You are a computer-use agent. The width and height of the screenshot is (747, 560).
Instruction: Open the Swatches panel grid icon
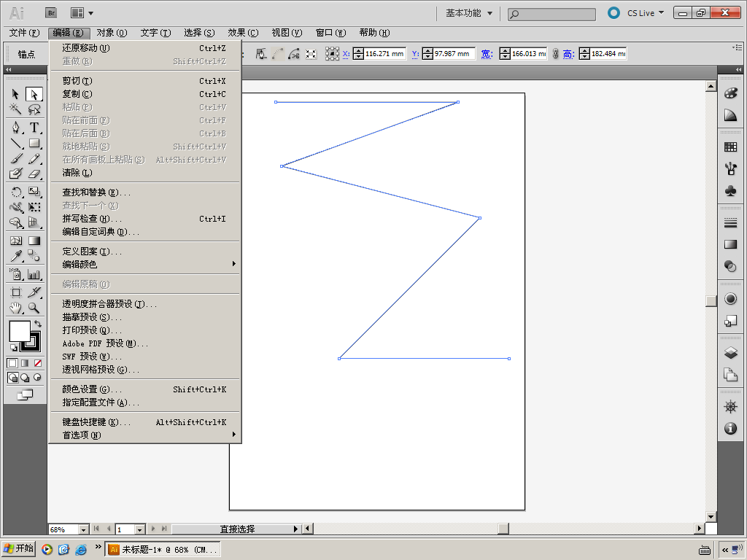pos(730,147)
